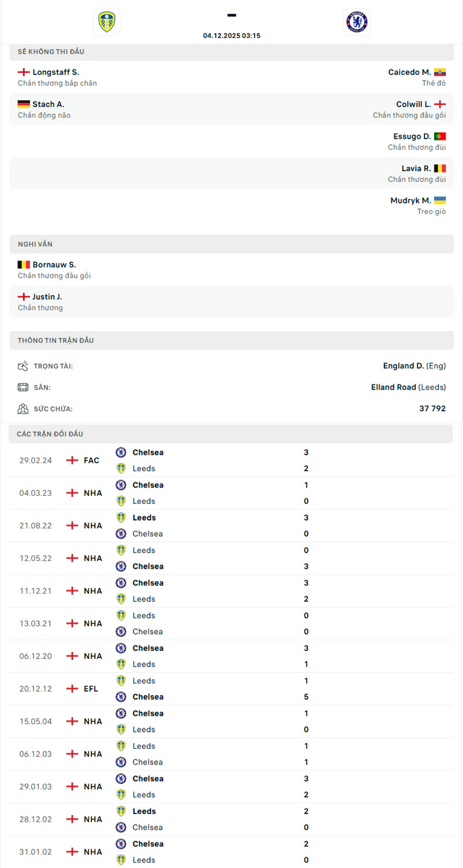Click the Germany flag beside Stach A.

[x=23, y=104]
